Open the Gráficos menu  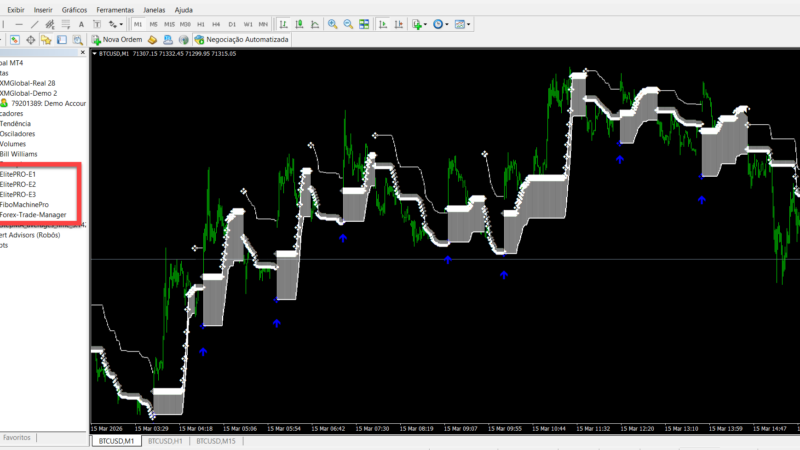[74, 10]
